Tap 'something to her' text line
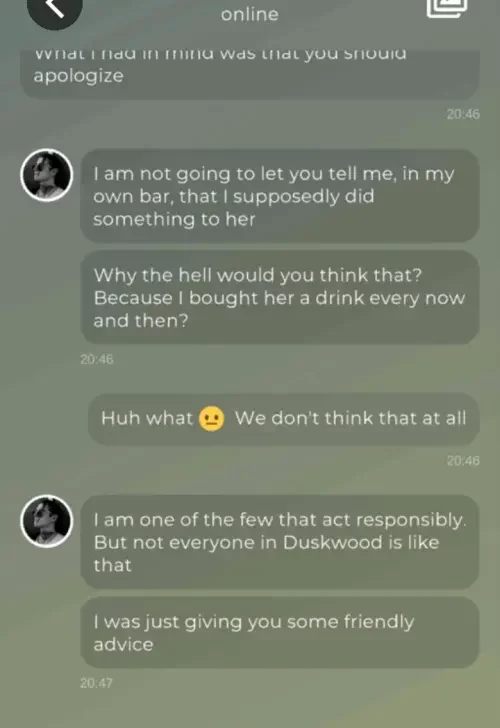Screen dimensions: 500x728 pos(174,219)
